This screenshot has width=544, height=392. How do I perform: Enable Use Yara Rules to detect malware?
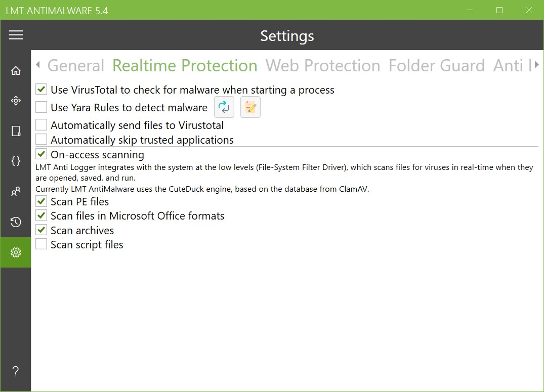(x=41, y=107)
